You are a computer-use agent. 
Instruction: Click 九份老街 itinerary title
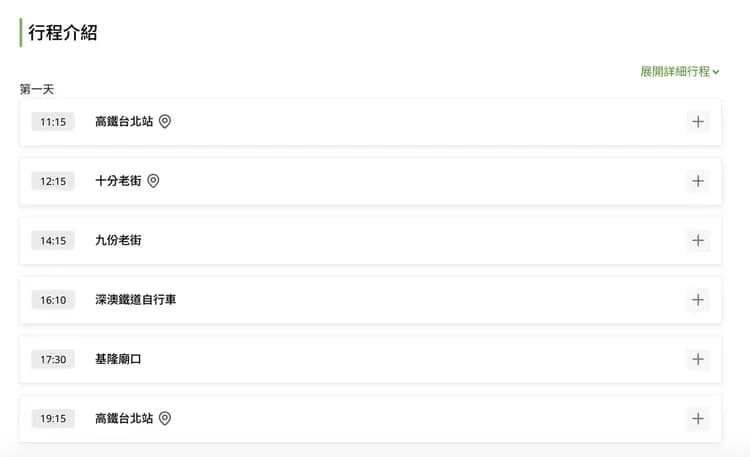[x=118, y=241]
